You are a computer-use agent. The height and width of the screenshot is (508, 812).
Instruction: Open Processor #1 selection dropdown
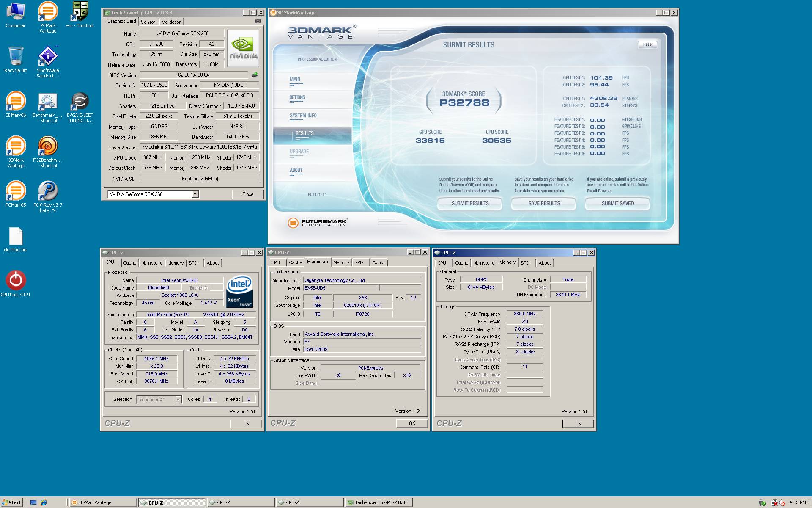pyautogui.click(x=178, y=399)
